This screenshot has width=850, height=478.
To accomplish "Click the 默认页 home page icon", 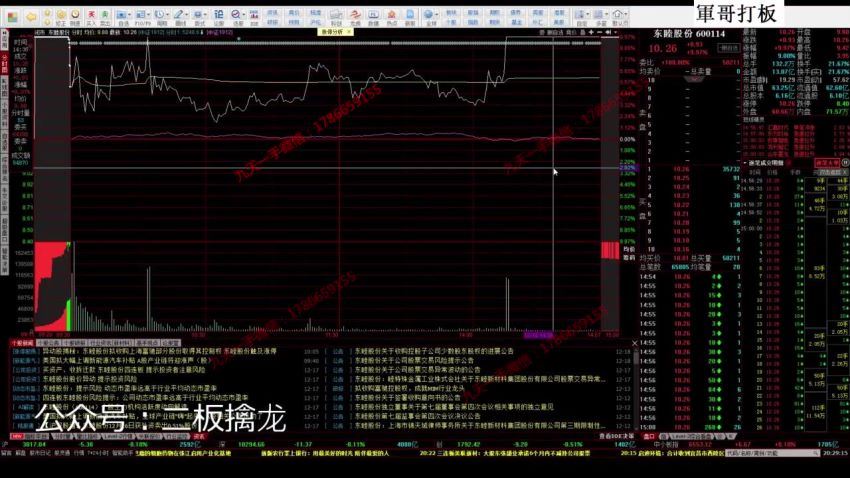I will click(x=617, y=15).
